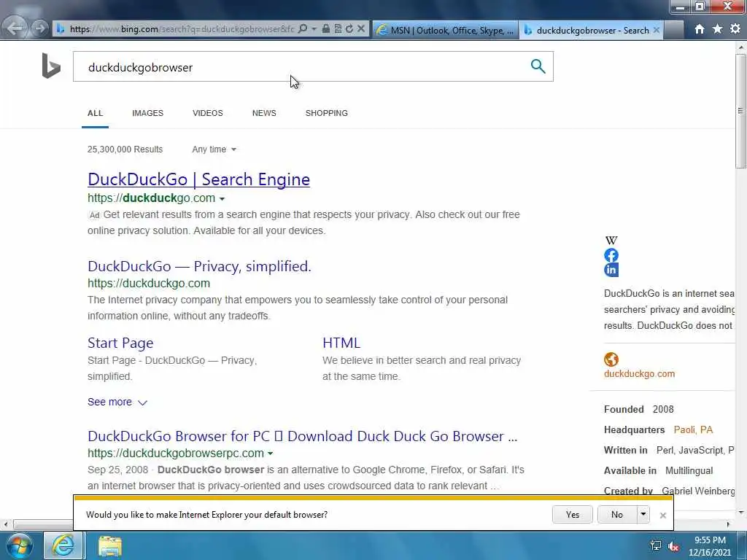
Task: Open the LinkedIn icon in sidebar
Action: coord(611,270)
